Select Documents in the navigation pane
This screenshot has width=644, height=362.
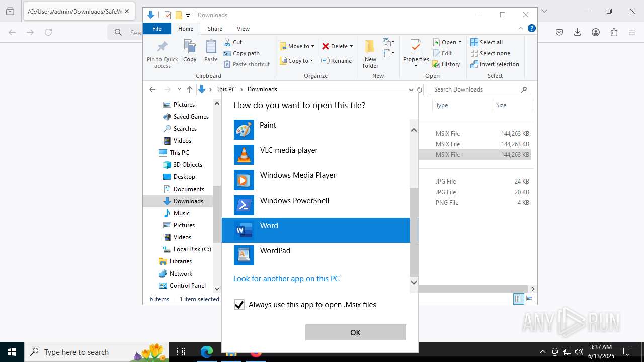pyautogui.click(x=184, y=189)
